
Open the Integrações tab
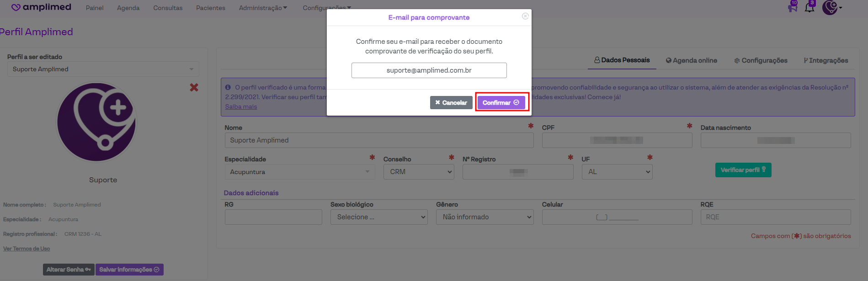(825, 60)
